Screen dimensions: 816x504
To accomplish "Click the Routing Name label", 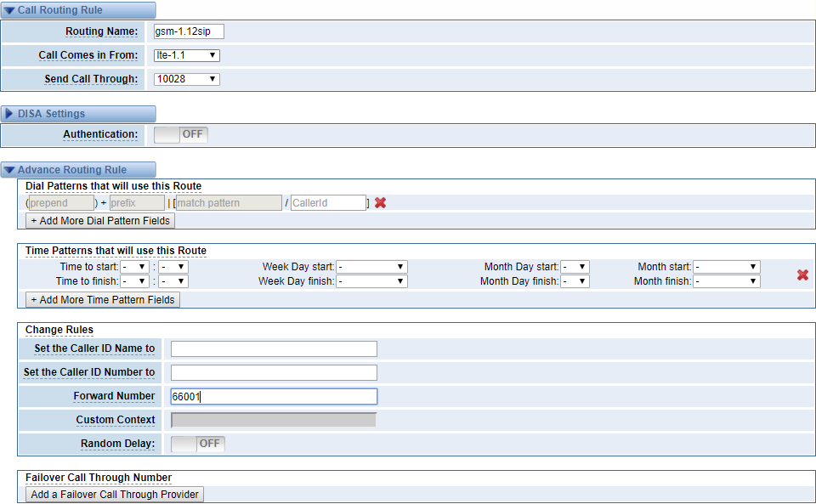I will [101, 31].
